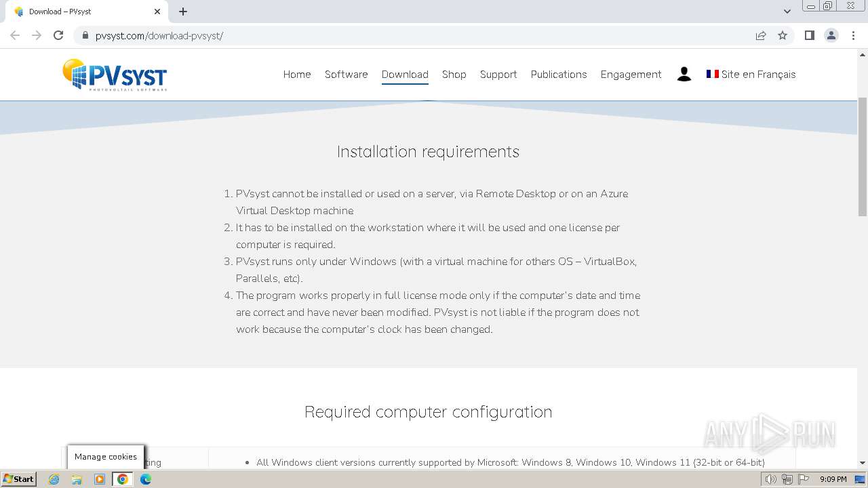This screenshot has width=868, height=488.
Task: Open Microsoft Edge from taskbar
Action: [146, 479]
